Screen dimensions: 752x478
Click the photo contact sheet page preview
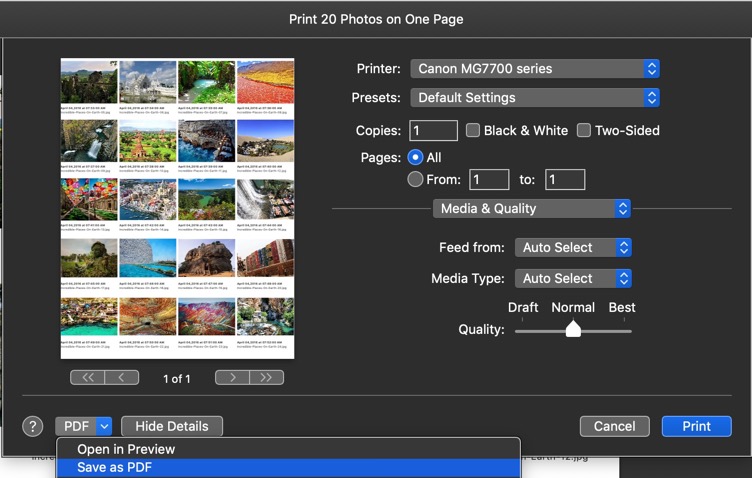[177, 209]
